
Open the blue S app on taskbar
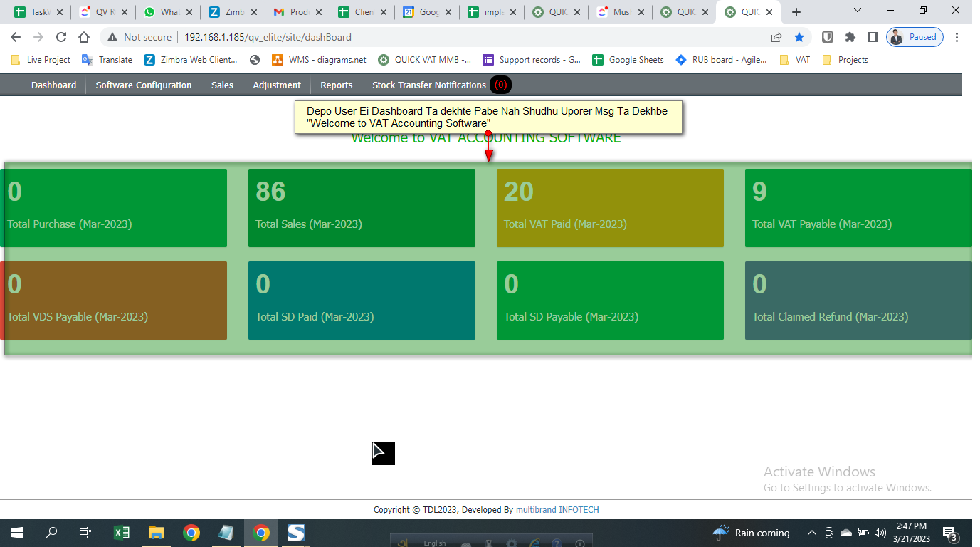coord(295,533)
